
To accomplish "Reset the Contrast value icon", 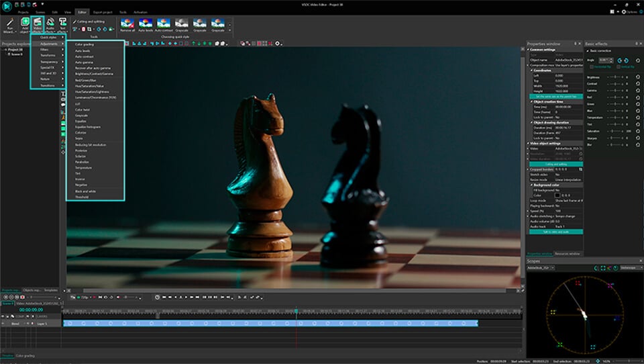I will pos(638,84).
